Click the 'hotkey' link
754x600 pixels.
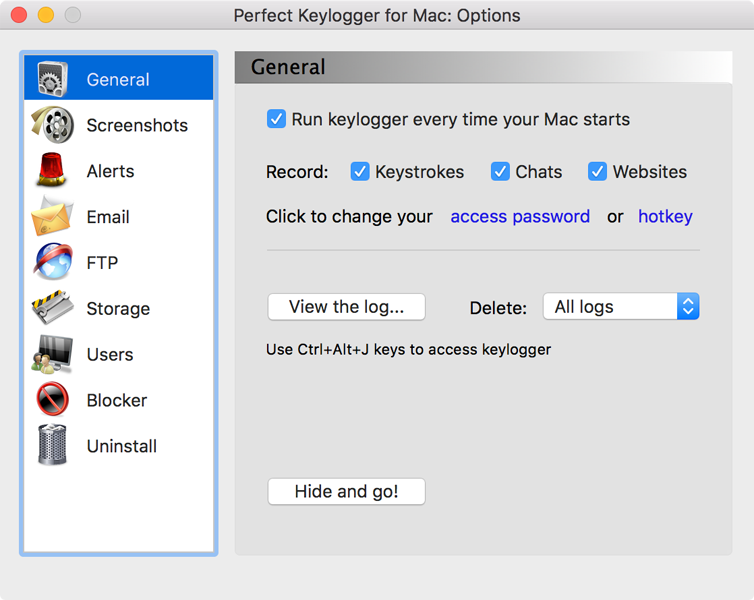tap(665, 217)
